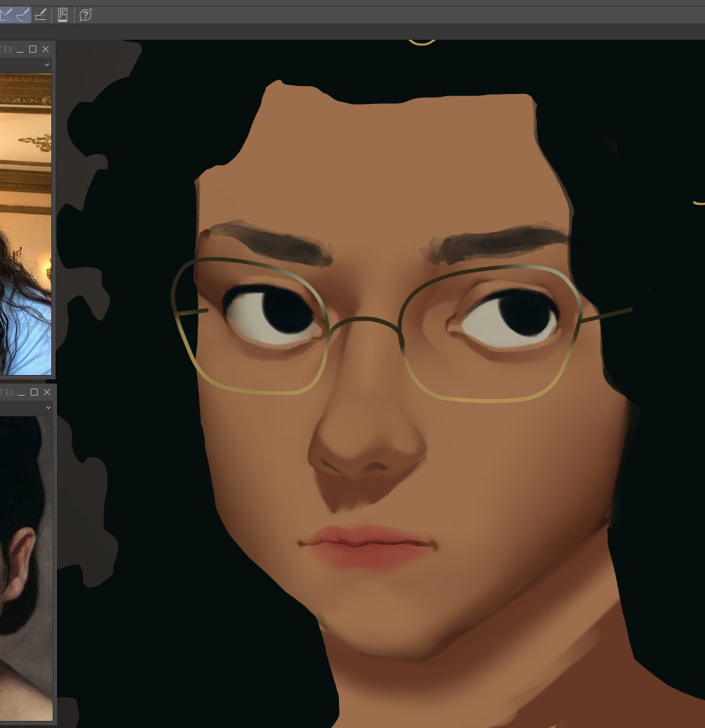Open the smartphone Companion mode icon
This screenshot has height=728, width=705.
(63, 15)
